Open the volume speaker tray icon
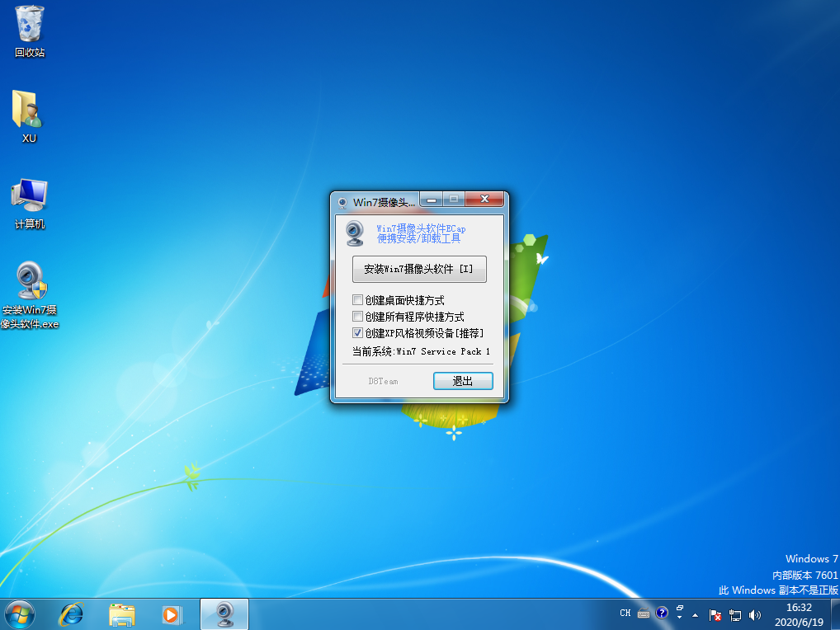Image resolution: width=840 pixels, height=630 pixels. [755, 615]
